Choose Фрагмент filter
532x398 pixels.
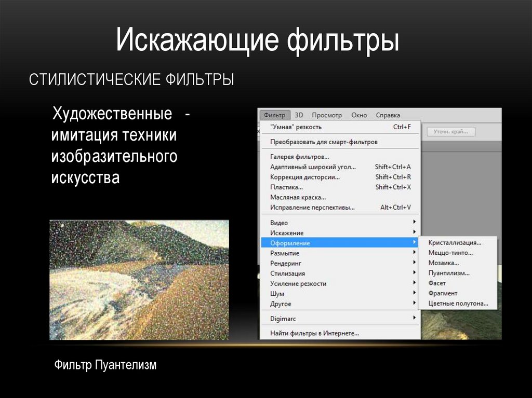click(x=458, y=294)
